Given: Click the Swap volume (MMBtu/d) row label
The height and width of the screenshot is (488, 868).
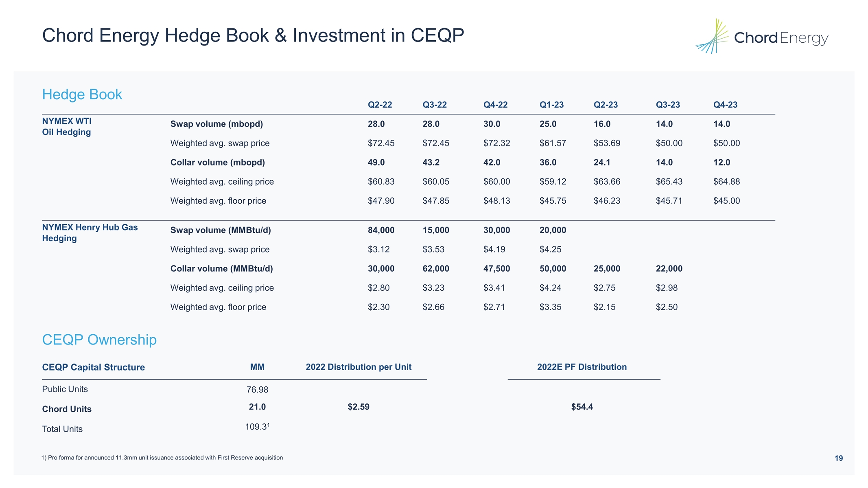Looking at the screenshot, I should [220, 230].
